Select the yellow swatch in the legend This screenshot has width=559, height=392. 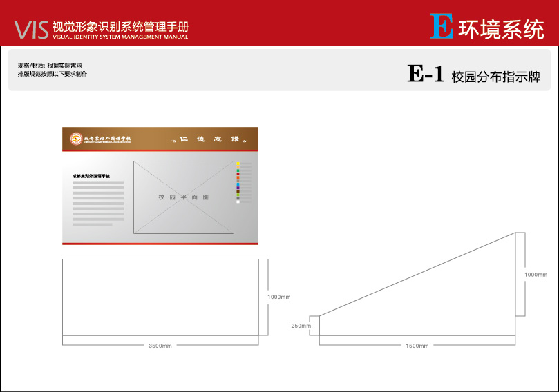pos(238,164)
